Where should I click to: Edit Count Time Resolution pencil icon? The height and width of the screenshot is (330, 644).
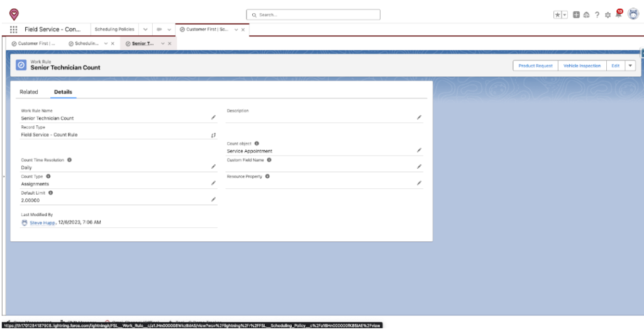(x=213, y=167)
